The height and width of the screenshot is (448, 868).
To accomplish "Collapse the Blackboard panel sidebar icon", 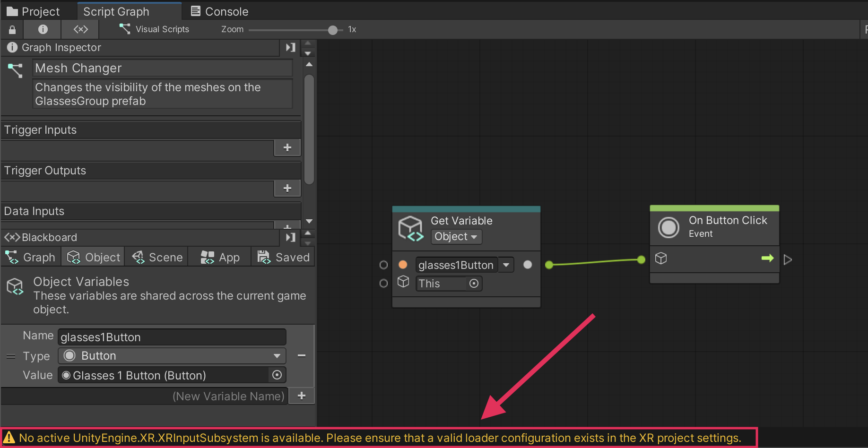I will [290, 237].
